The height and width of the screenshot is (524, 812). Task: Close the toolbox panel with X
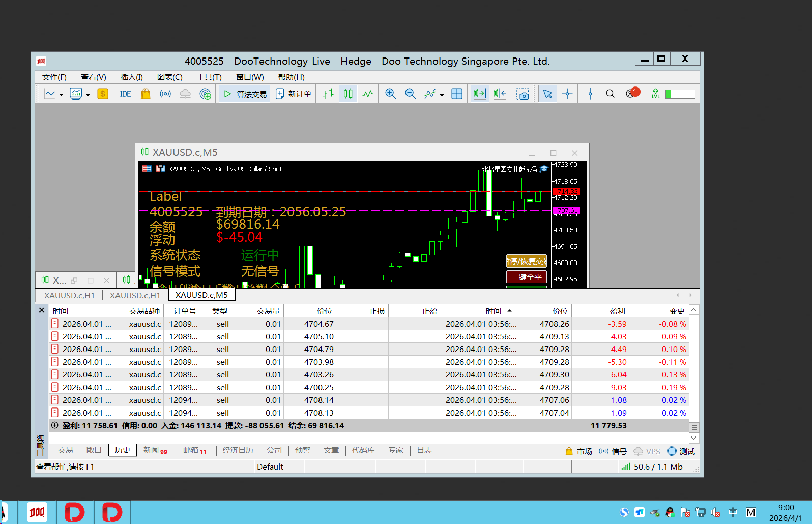click(x=42, y=310)
